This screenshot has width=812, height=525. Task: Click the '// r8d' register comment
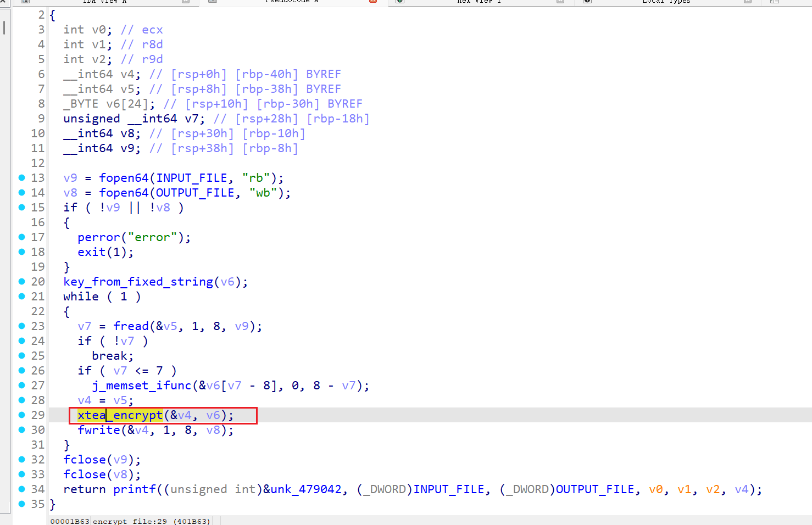142,44
